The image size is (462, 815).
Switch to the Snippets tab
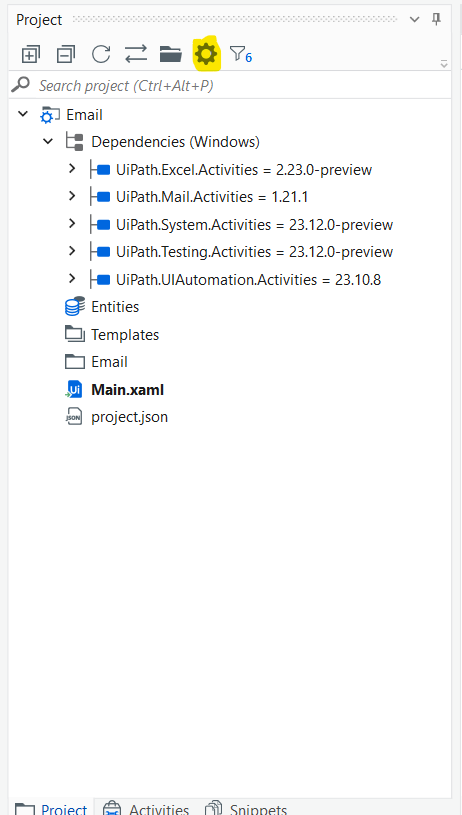pyautogui.click(x=245, y=809)
